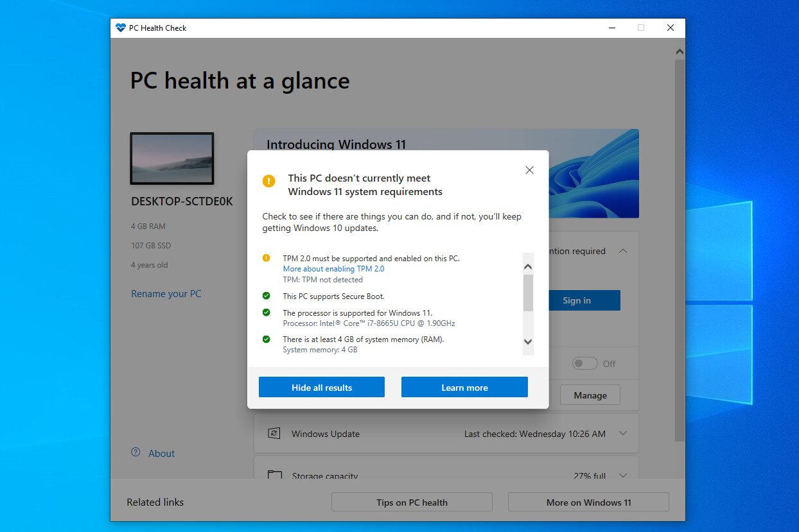Click the question mark icon next to About
799x532 pixels.
[x=136, y=452]
